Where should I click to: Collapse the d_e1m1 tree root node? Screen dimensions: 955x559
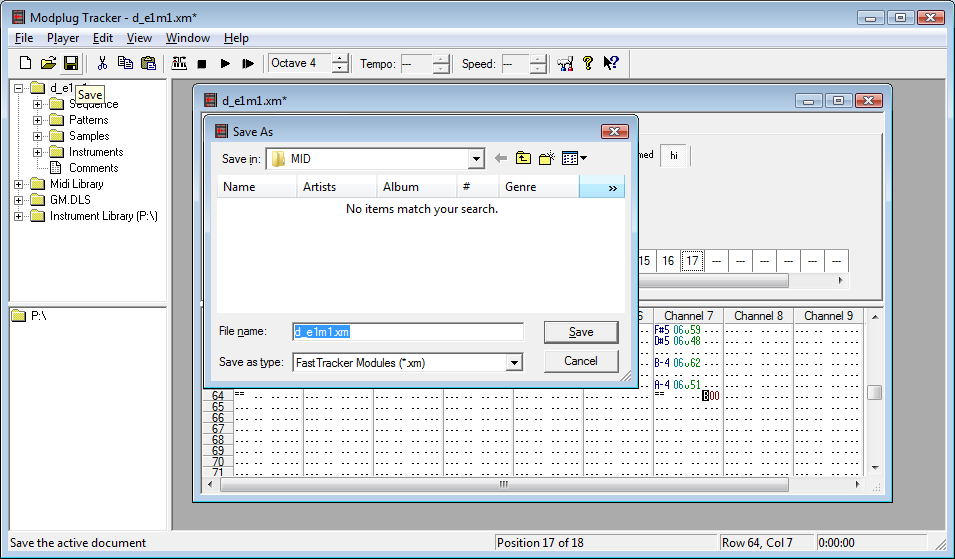coord(19,88)
